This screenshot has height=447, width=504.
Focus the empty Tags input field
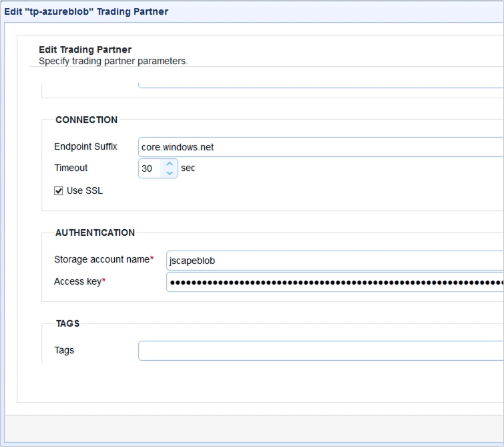320,351
